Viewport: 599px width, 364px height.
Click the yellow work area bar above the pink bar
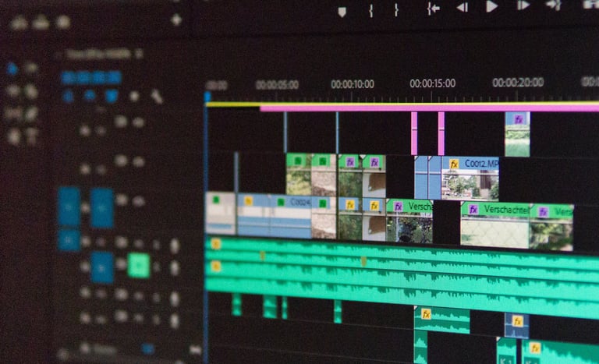click(x=402, y=104)
